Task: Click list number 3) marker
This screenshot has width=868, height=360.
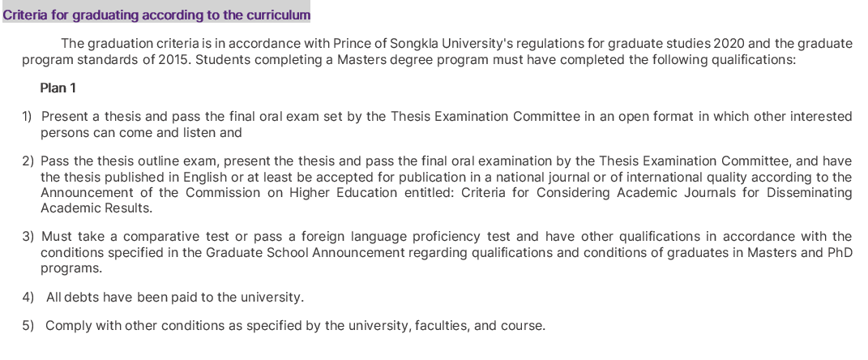Action: pos(28,237)
